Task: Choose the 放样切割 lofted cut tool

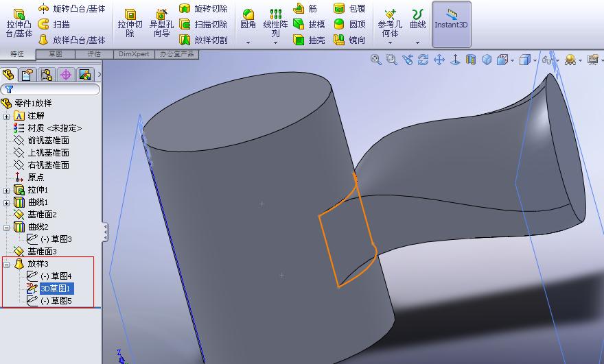Action: [x=203, y=40]
